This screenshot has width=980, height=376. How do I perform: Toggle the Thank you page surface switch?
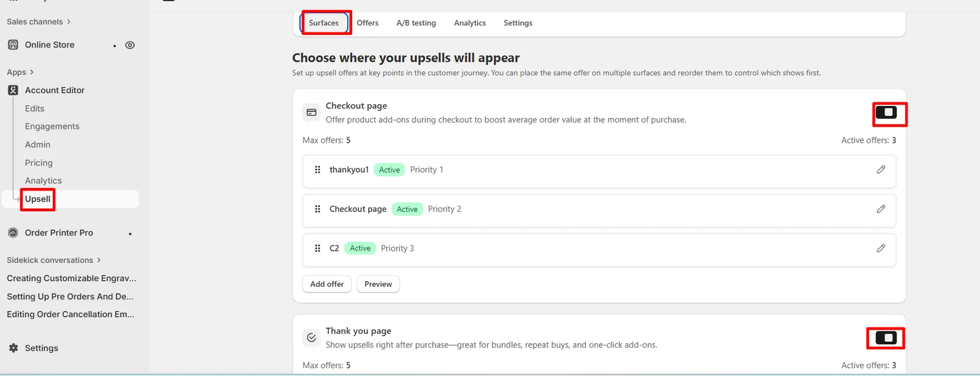[x=886, y=337]
